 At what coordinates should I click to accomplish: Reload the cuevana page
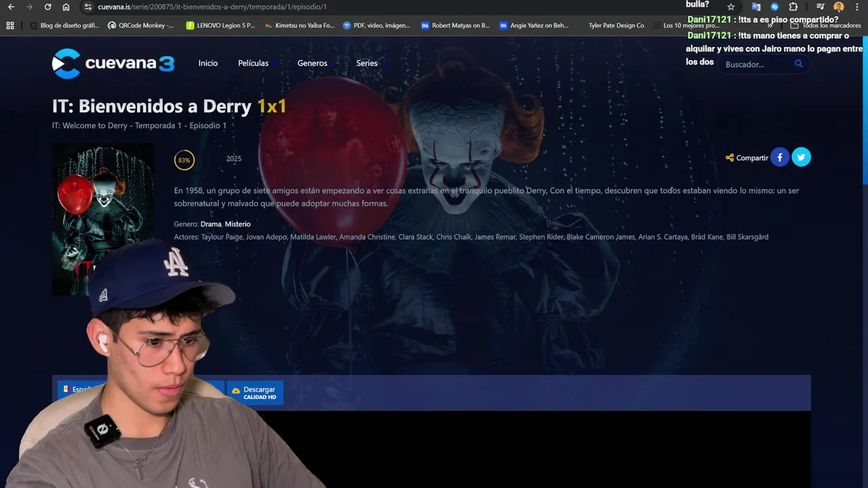[x=47, y=7]
